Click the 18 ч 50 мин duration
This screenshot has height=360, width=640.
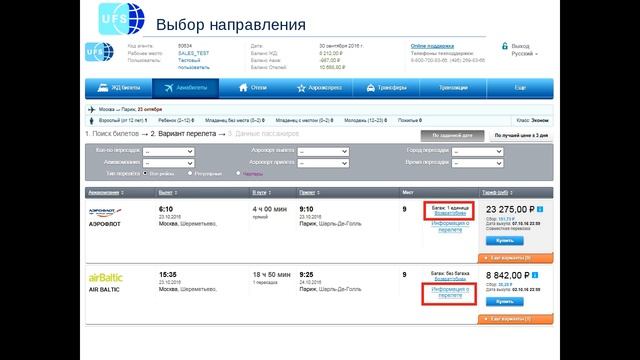point(272,275)
